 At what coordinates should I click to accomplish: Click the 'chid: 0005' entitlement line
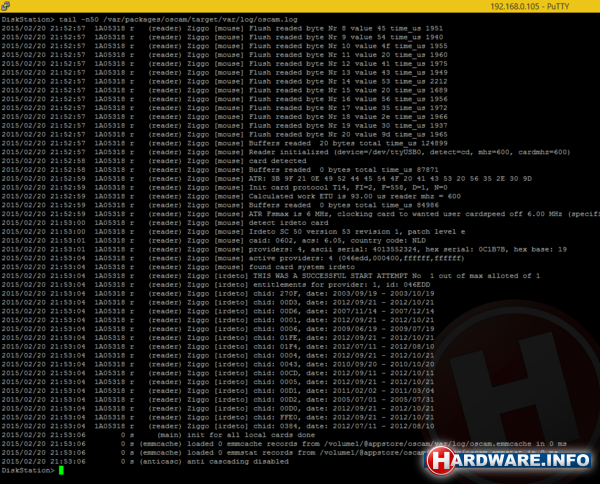coord(218,382)
